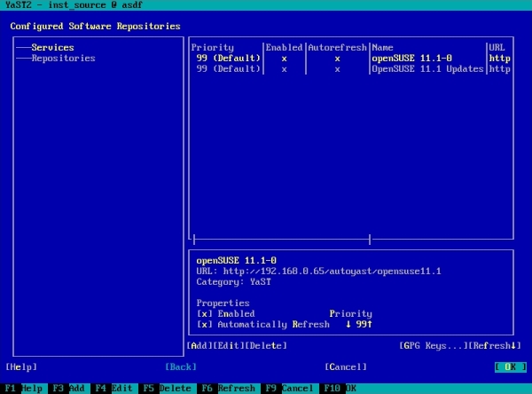Viewport: 532px width, 394px height.
Task: Click the [Back] button
Action: coord(181,366)
